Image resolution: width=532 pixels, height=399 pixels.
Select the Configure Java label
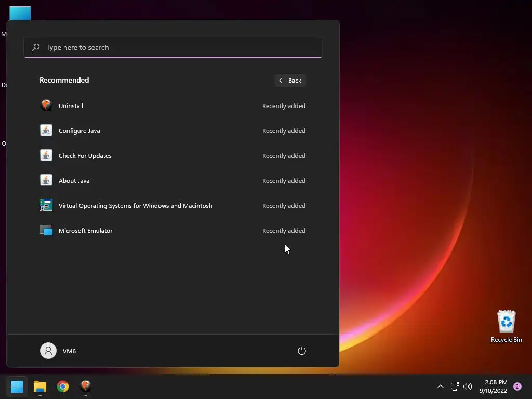pos(79,130)
